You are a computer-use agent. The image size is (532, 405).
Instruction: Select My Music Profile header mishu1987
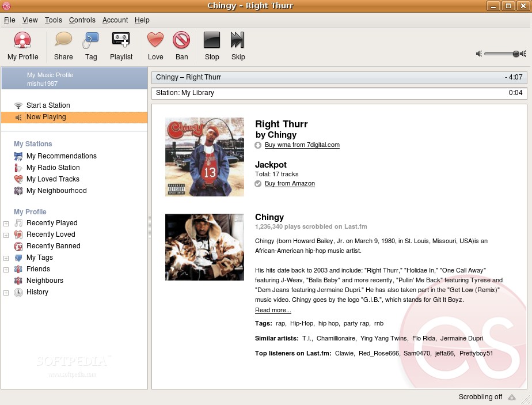coord(74,79)
